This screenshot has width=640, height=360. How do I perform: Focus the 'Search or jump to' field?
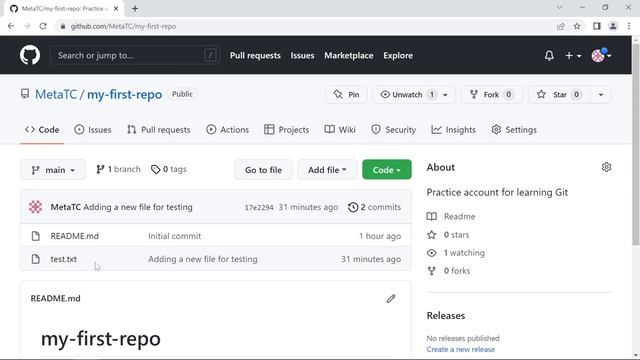[x=135, y=55]
